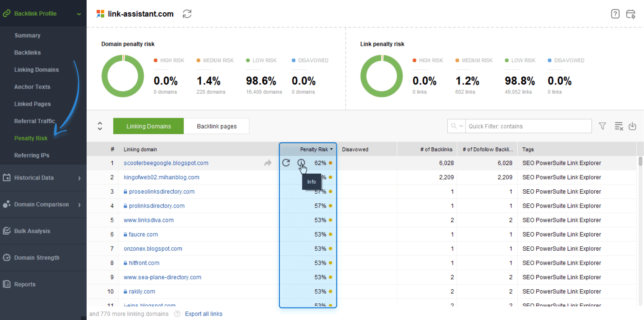Screen dimensions: 644x320
Task: Collapse the summary panel with up-down arrows
Action: (100, 126)
